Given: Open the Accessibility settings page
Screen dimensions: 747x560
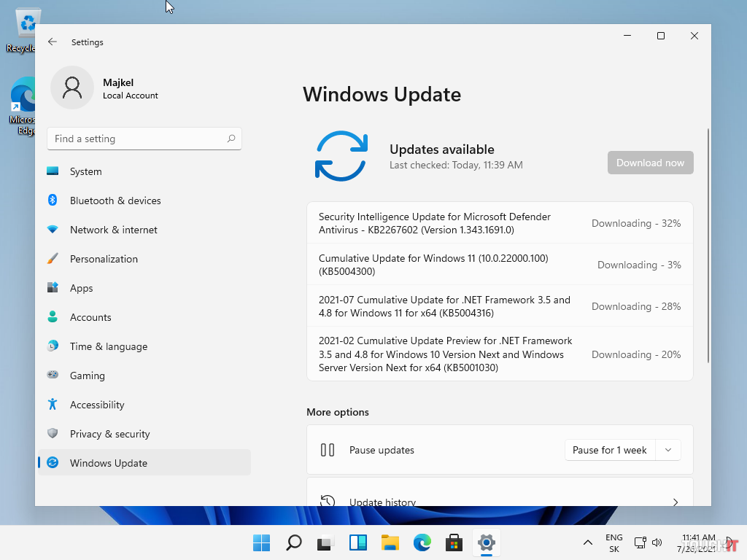Looking at the screenshot, I should [97, 405].
